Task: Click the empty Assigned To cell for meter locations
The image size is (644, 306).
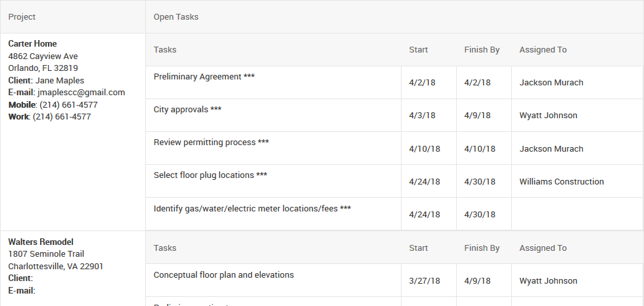Action: [x=578, y=214]
